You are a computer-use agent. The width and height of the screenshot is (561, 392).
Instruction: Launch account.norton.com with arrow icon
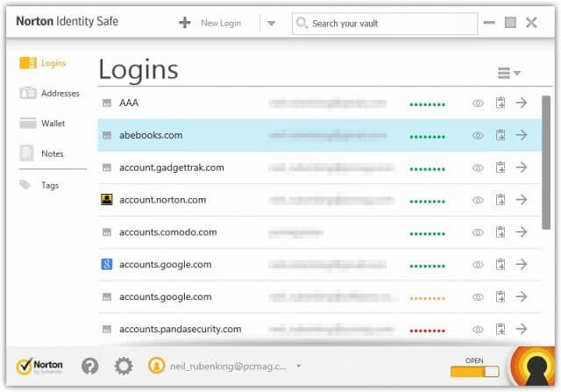(x=522, y=199)
